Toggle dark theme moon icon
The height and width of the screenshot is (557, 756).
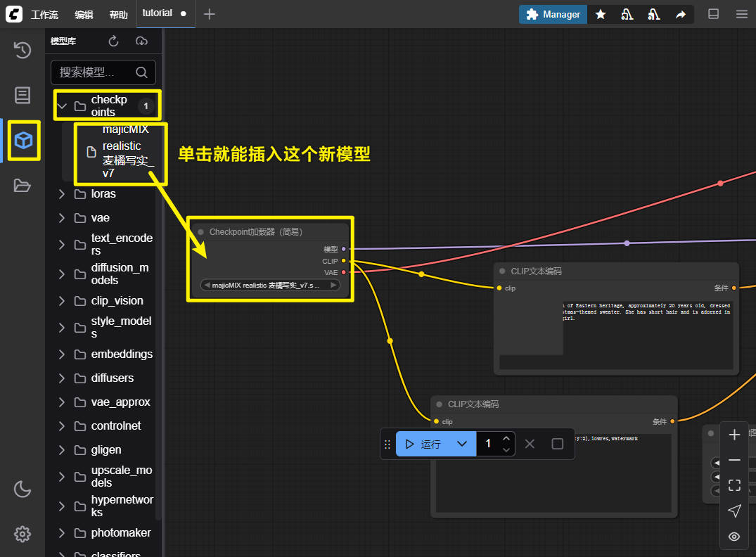(x=23, y=489)
